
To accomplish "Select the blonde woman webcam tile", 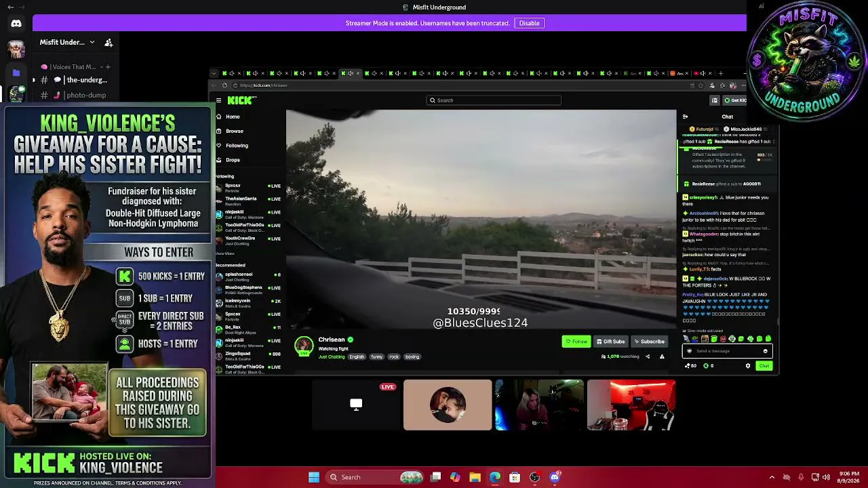I will tap(539, 405).
